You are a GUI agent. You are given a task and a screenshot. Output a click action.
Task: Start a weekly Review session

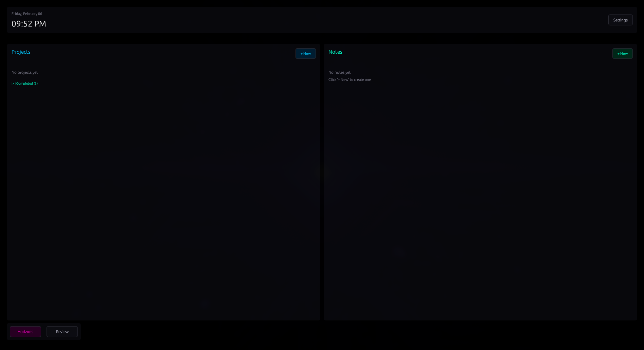click(62, 332)
